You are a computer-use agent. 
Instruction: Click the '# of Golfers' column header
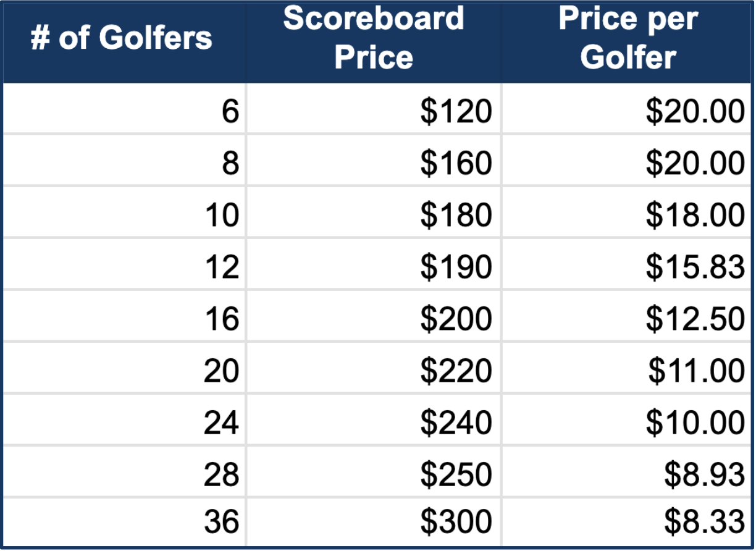coord(121,39)
